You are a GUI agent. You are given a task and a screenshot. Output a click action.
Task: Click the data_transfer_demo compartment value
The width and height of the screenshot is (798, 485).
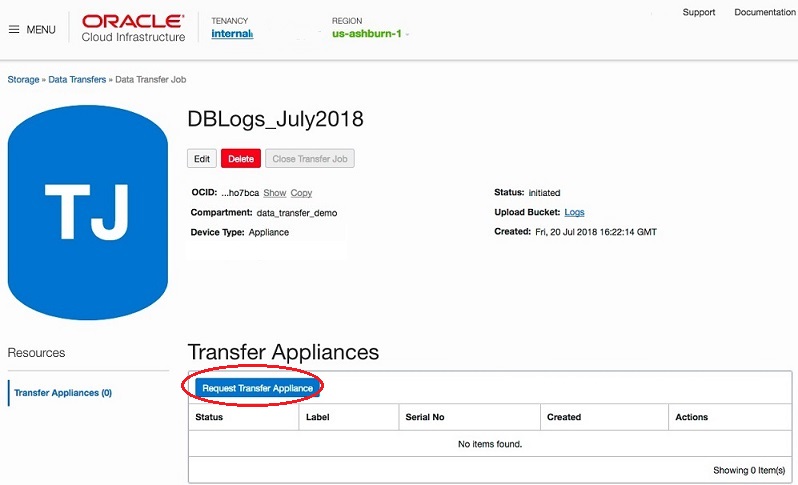pos(297,213)
